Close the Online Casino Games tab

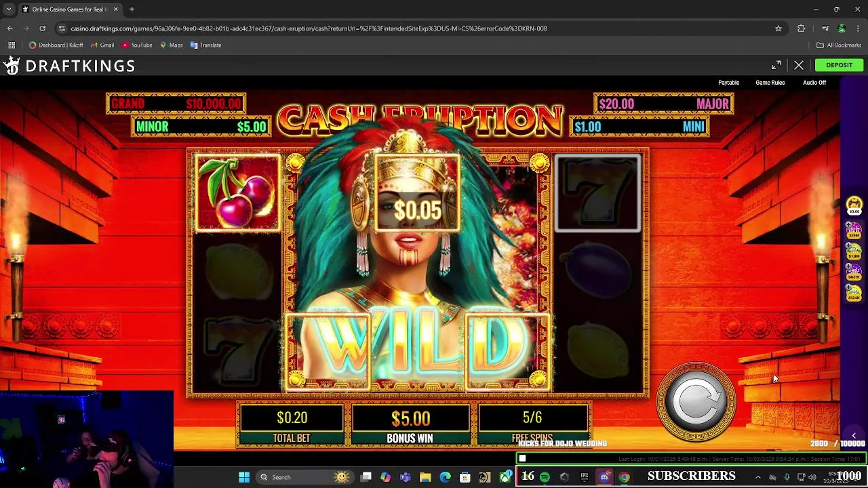[x=115, y=9]
